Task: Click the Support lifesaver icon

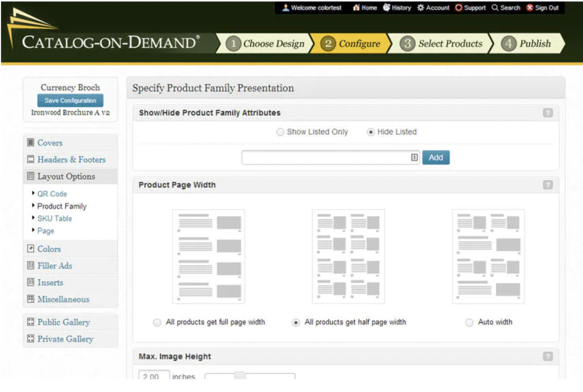Action: pos(458,8)
